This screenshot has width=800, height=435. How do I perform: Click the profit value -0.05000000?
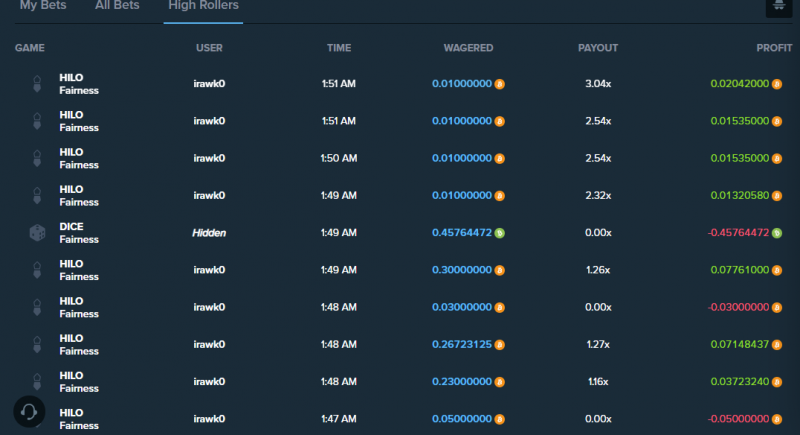738,419
